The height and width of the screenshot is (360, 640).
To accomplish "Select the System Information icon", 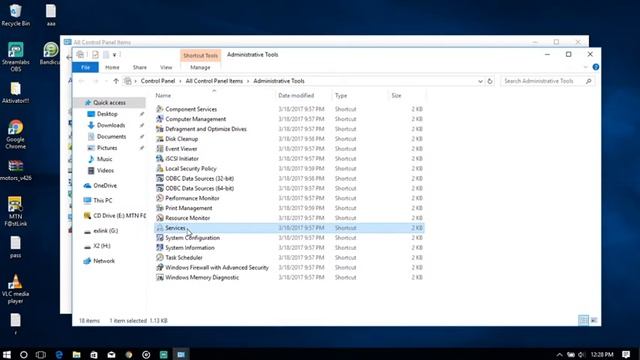I will pos(160,248).
